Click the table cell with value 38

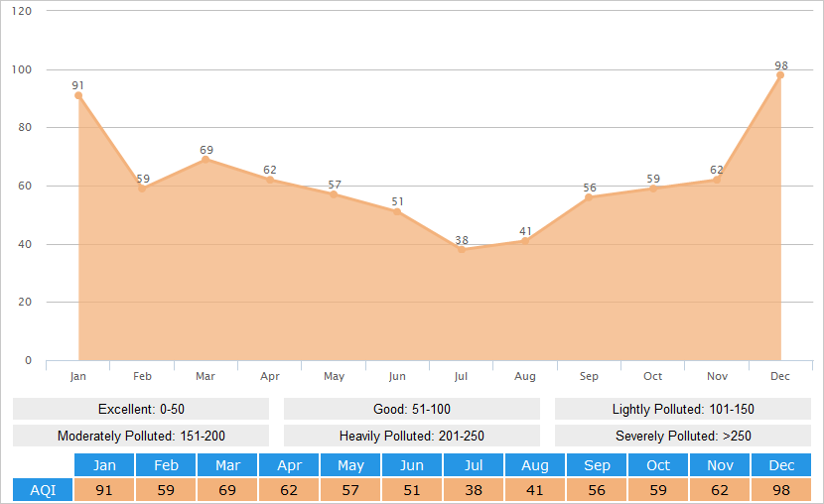pyautogui.click(x=474, y=490)
